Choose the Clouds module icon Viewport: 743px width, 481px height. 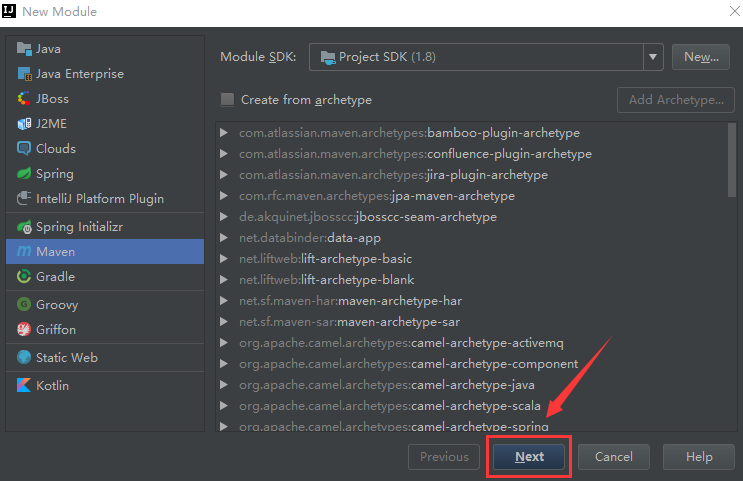click(x=25, y=149)
